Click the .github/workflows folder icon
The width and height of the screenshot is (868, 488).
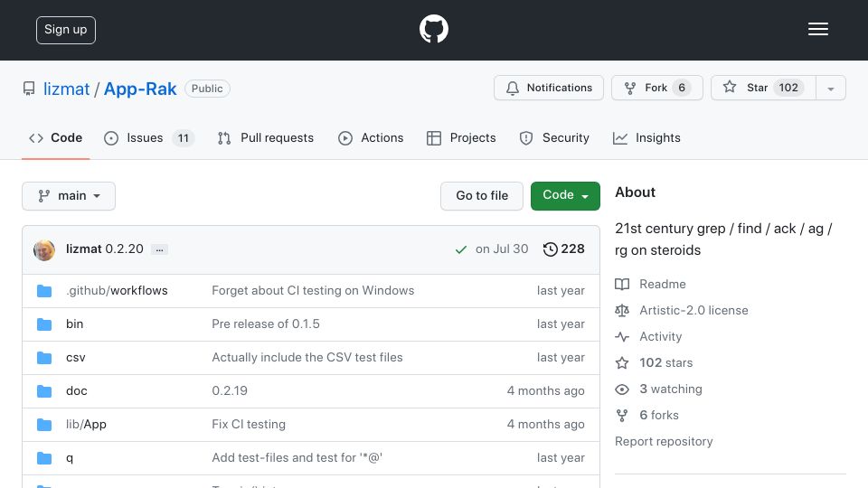[44, 291]
